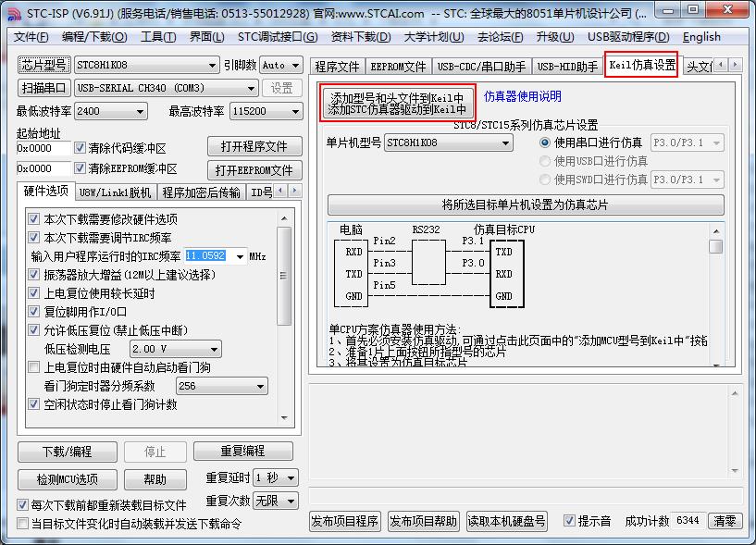
Task: Open chip model STC8H1K08 dropdown
Action: (x=146, y=65)
